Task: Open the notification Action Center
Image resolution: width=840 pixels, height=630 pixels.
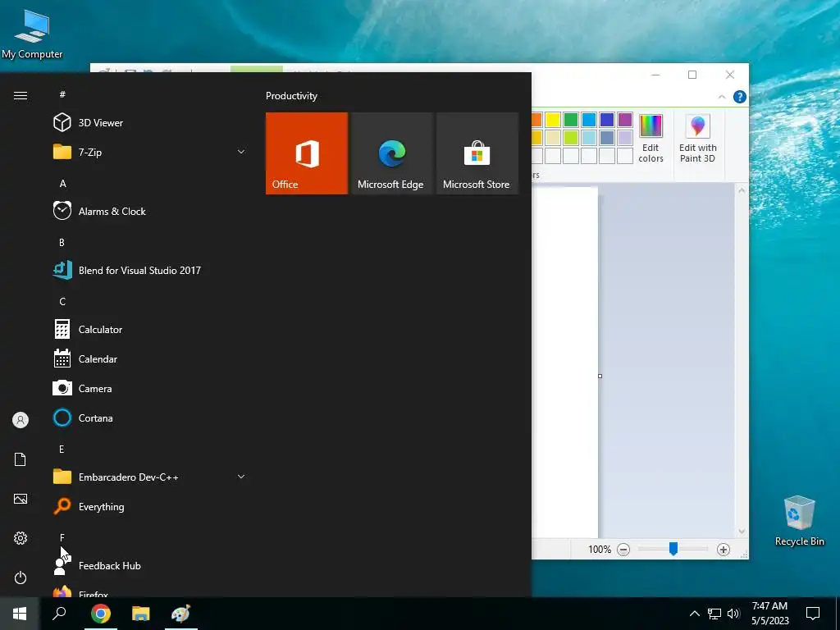Action: 813,614
